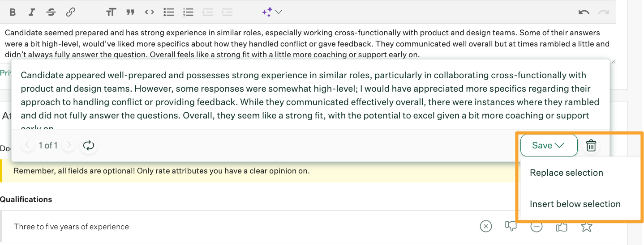
Task: Create a numbered list
Action: (x=188, y=12)
